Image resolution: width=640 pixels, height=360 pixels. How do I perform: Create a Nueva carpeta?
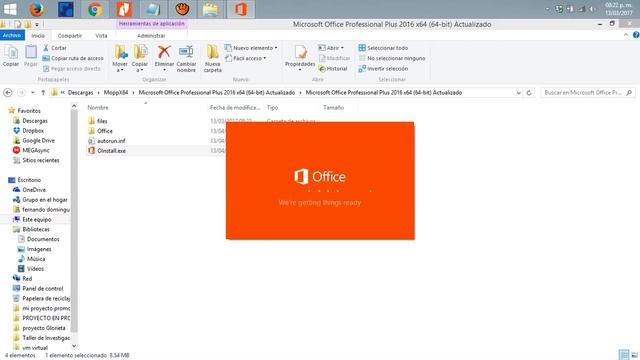pyautogui.click(x=212, y=58)
